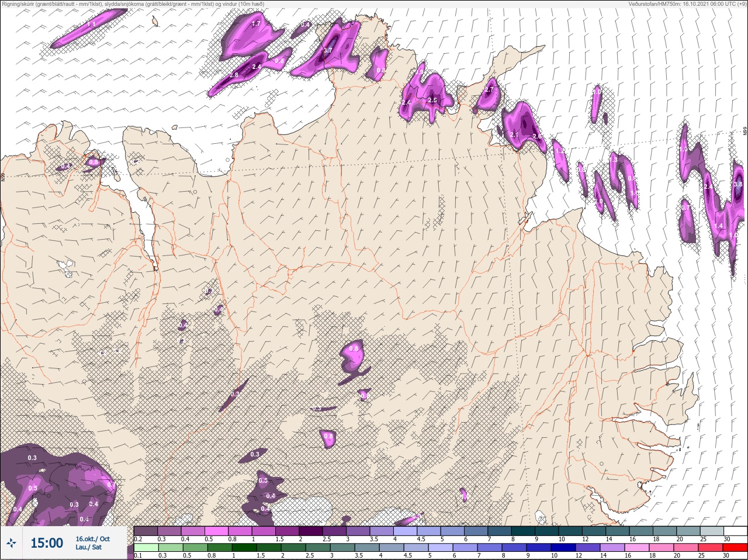Pick the lower legend swatch labeled 5
Viewport: 748px width, 560px height.
[x=441, y=547]
